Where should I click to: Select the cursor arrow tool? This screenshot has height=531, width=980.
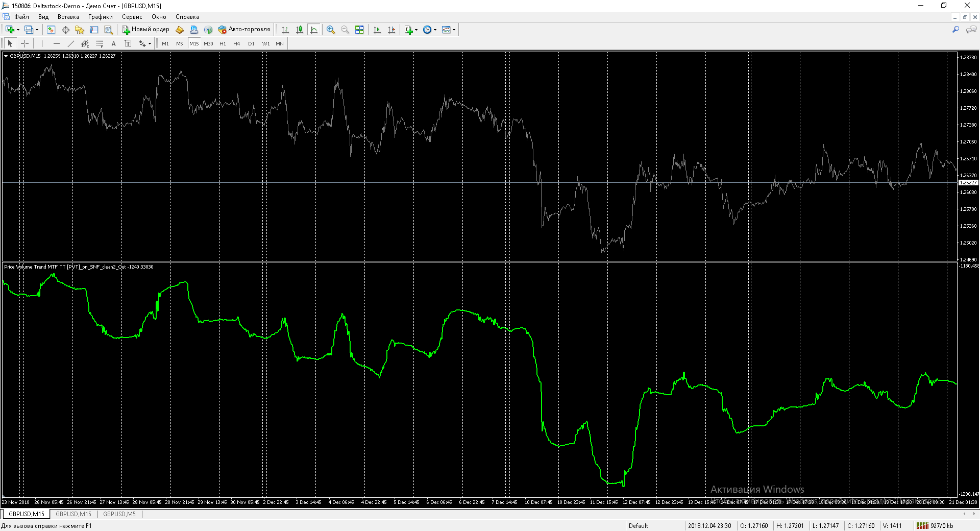tap(10, 43)
